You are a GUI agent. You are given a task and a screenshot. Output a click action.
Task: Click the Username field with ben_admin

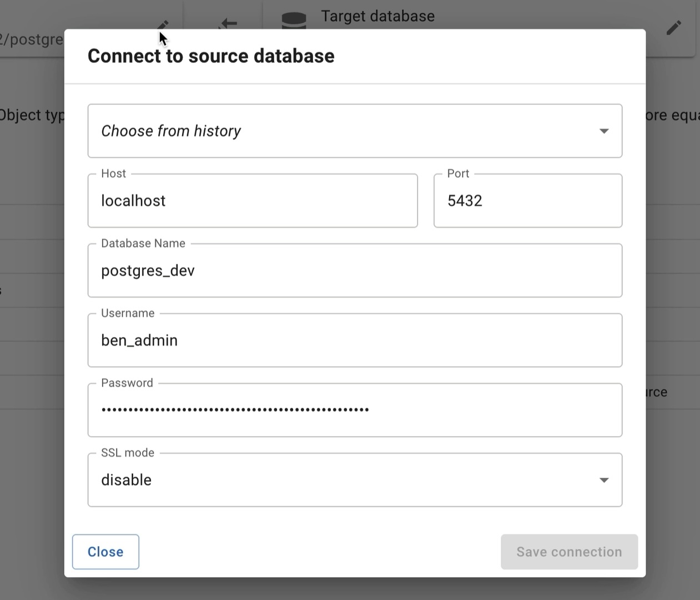coord(354,341)
